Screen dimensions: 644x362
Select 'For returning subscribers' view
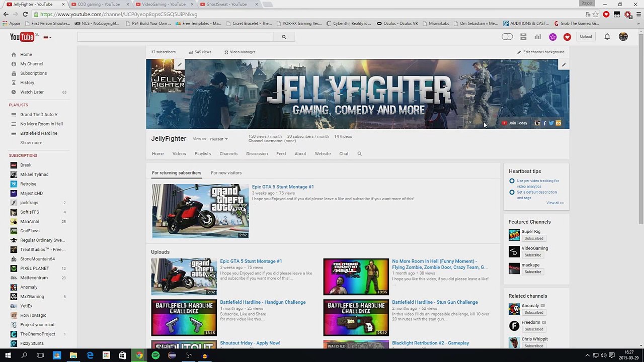(177, 173)
